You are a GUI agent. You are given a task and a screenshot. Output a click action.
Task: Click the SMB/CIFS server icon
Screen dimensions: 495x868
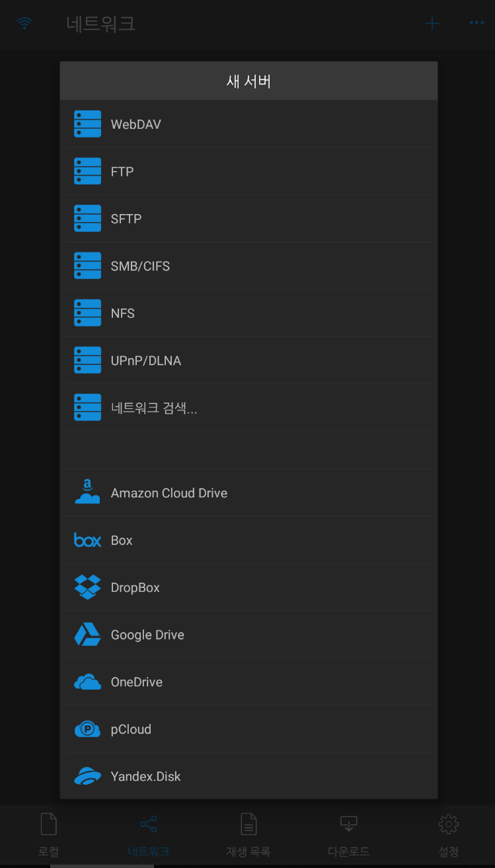coord(87,266)
